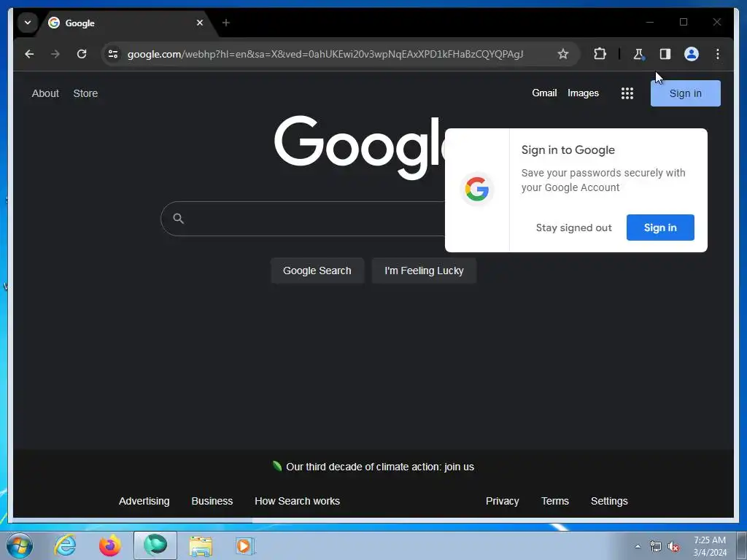This screenshot has width=747, height=560.
Task: Open the Advertising footer link
Action: 144,501
